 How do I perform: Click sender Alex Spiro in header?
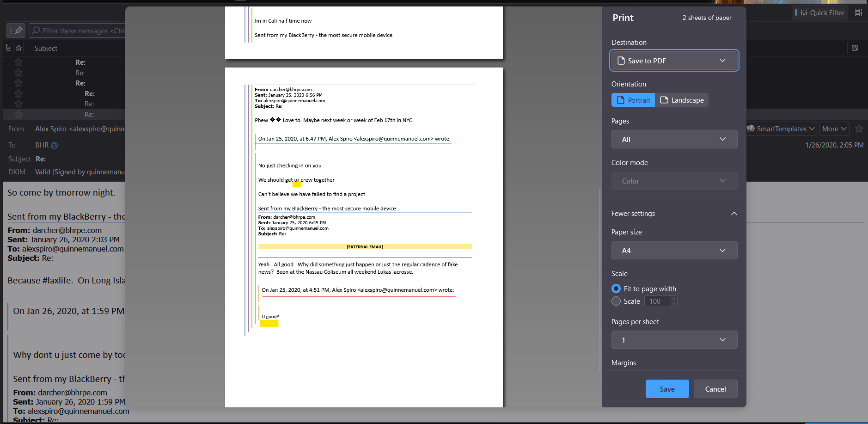pyautogui.click(x=80, y=129)
